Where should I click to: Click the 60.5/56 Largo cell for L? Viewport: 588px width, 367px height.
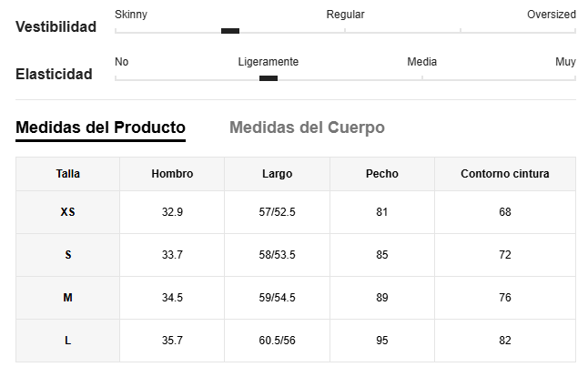pos(277,341)
